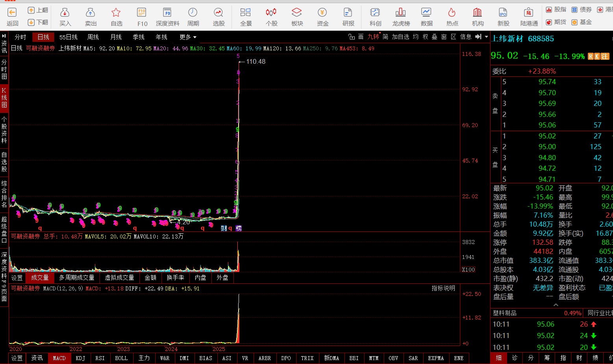Click the 周期 clock icon

(193, 12)
